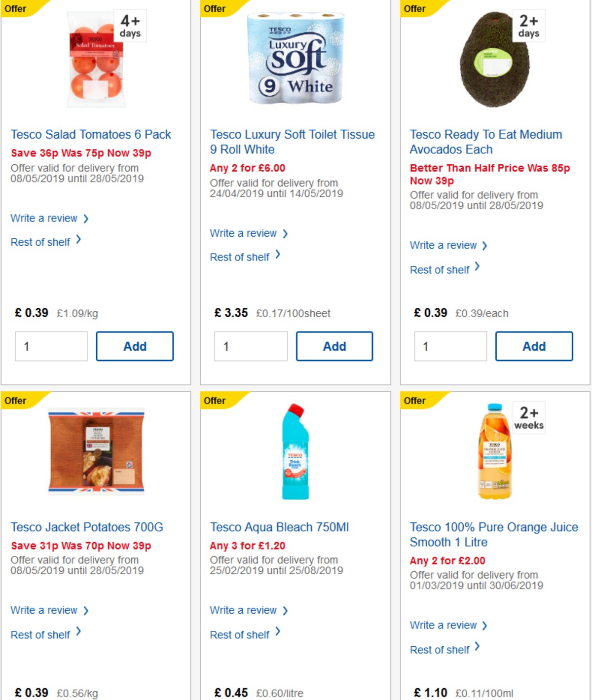Click Write a review for Salad Tomatoes
The width and height of the screenshot is (592, 700).
[x=43, y=218]
